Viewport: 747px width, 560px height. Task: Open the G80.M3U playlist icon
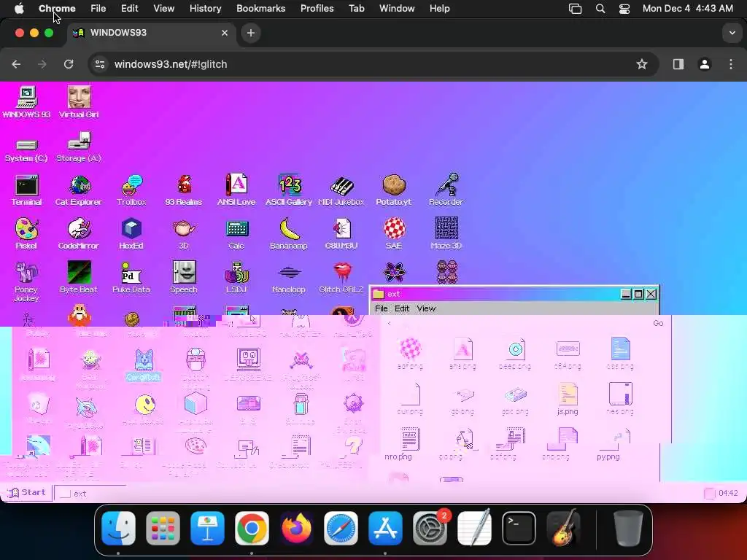[x=341, y=234]
